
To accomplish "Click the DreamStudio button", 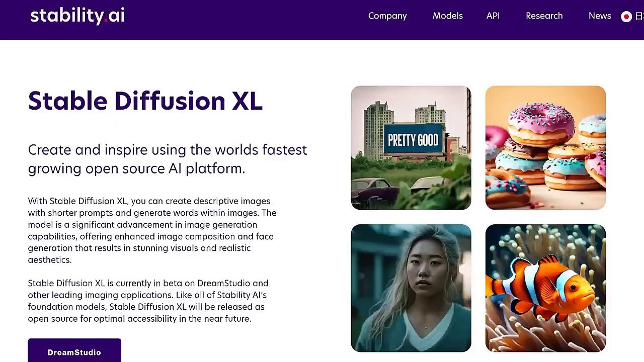I will (x=74, y=350).
